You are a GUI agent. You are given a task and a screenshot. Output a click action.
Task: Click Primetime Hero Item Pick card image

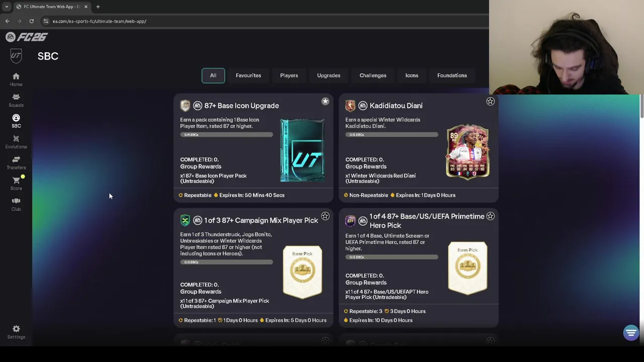pyautogui.click(x=467, y=268)
